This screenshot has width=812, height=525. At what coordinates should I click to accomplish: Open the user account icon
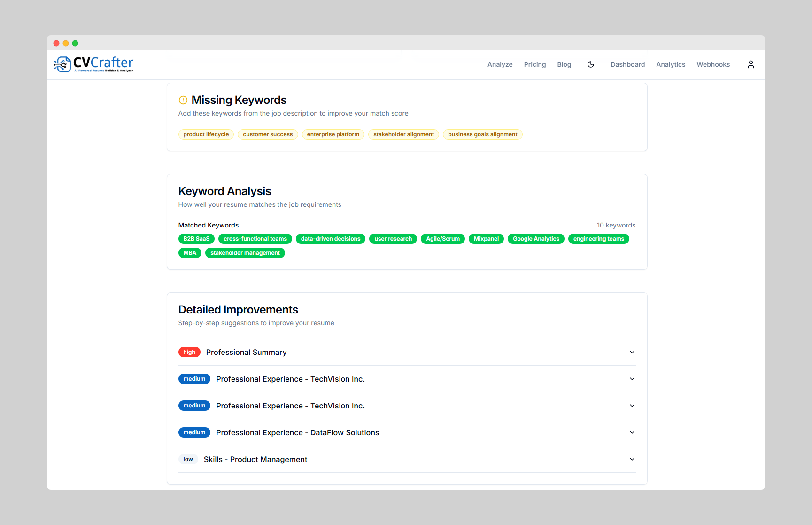(750, 64)
